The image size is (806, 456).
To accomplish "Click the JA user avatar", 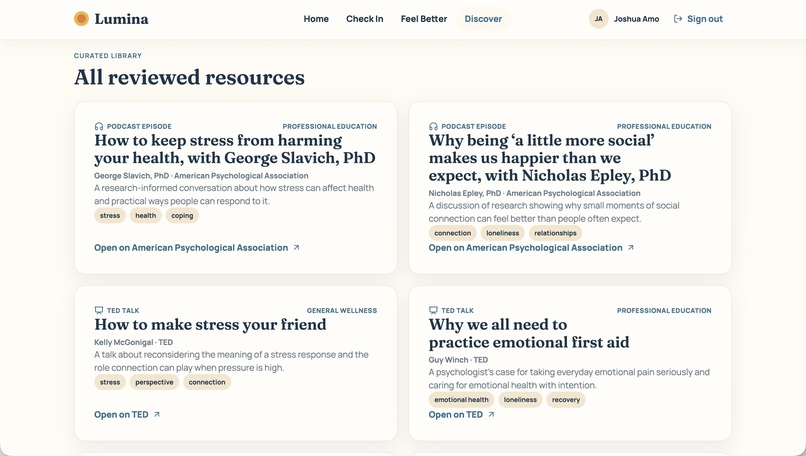I will 598,19.
